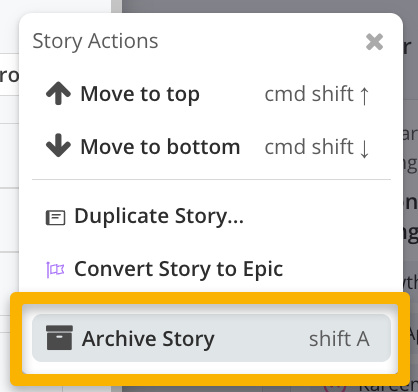Screen dimensions: 418x392
Task: Select the Move to bottom label
Action: pyautogui.click(x=160, y=147)
